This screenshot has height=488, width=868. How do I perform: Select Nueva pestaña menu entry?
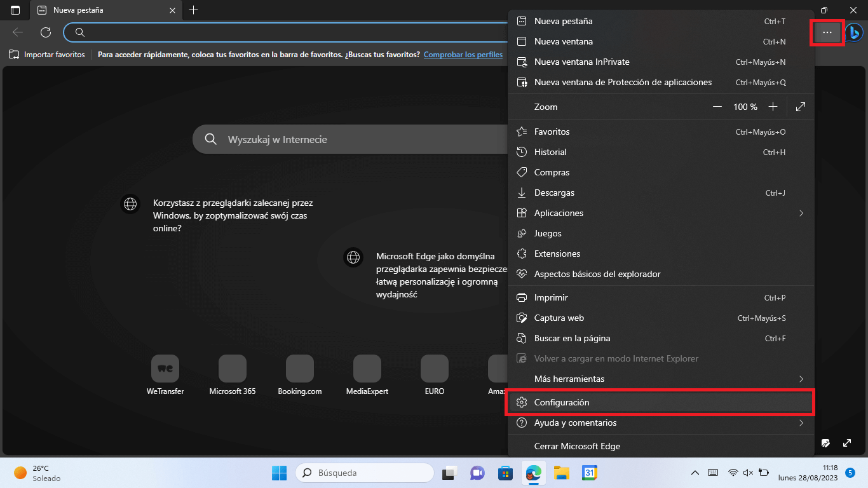[661, 21]
